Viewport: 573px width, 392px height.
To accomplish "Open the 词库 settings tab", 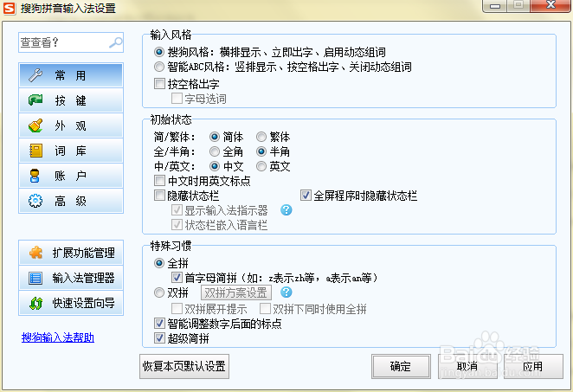I will (71, 151).
